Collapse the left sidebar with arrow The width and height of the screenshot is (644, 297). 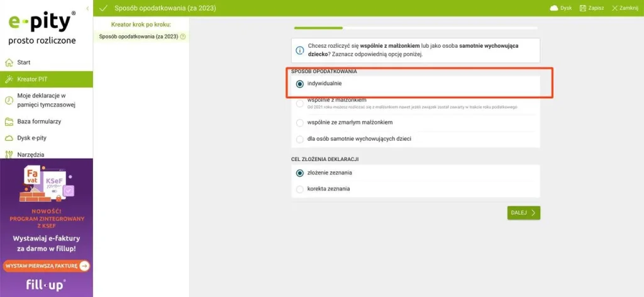coord(87,9)
